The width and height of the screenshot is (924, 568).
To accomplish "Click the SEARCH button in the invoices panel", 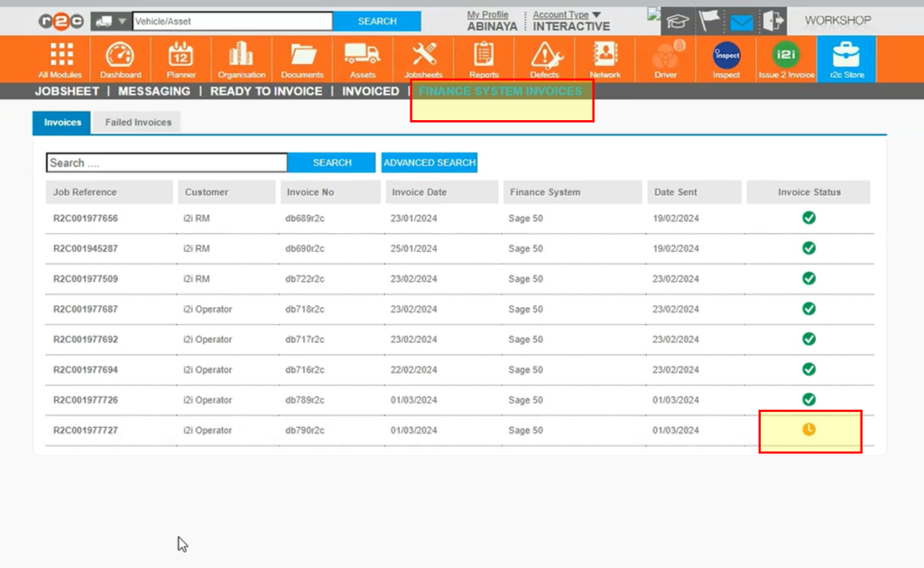I will (331, 162).
